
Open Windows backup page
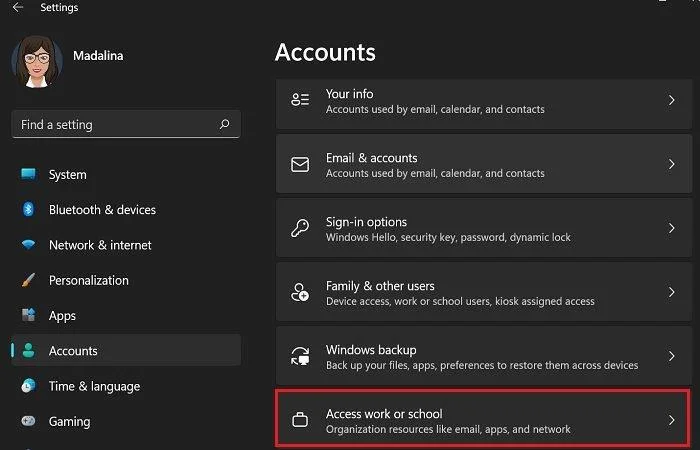(x=484, y=355)
